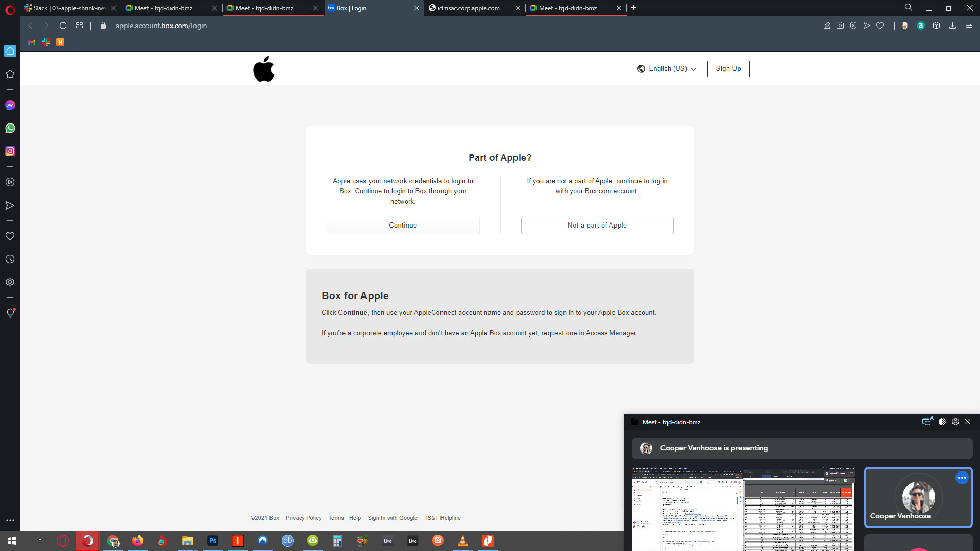Click the teal 'a' extension icon
Screen dimensions: 980x551
921,26
